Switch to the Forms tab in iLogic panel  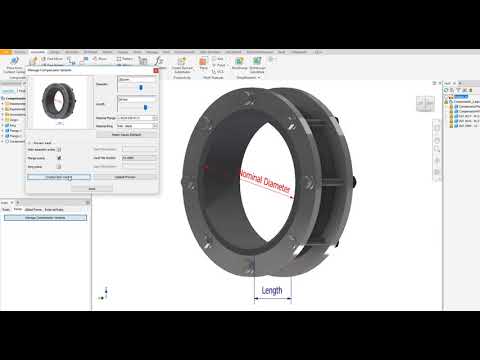tap(18, 209)
